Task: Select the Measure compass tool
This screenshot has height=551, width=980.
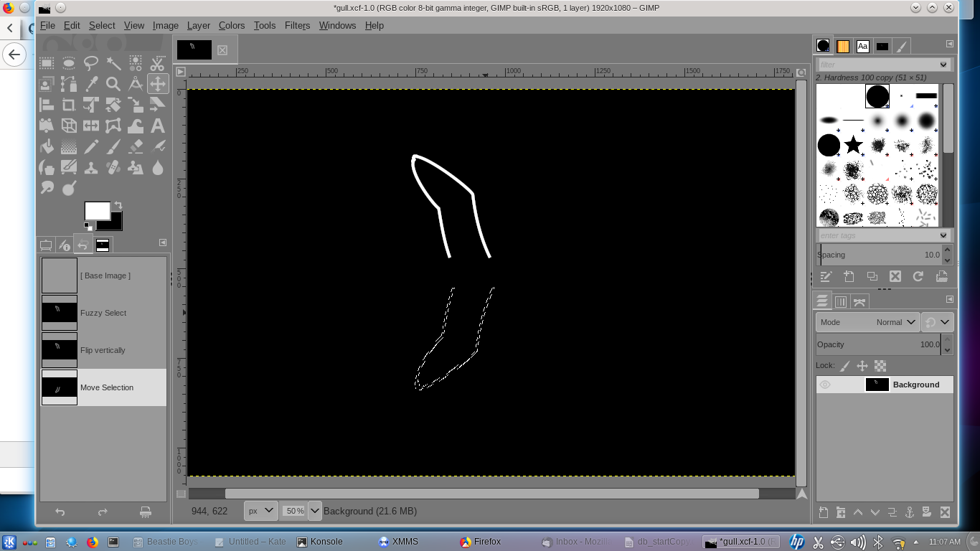Action: pos(136,84)
